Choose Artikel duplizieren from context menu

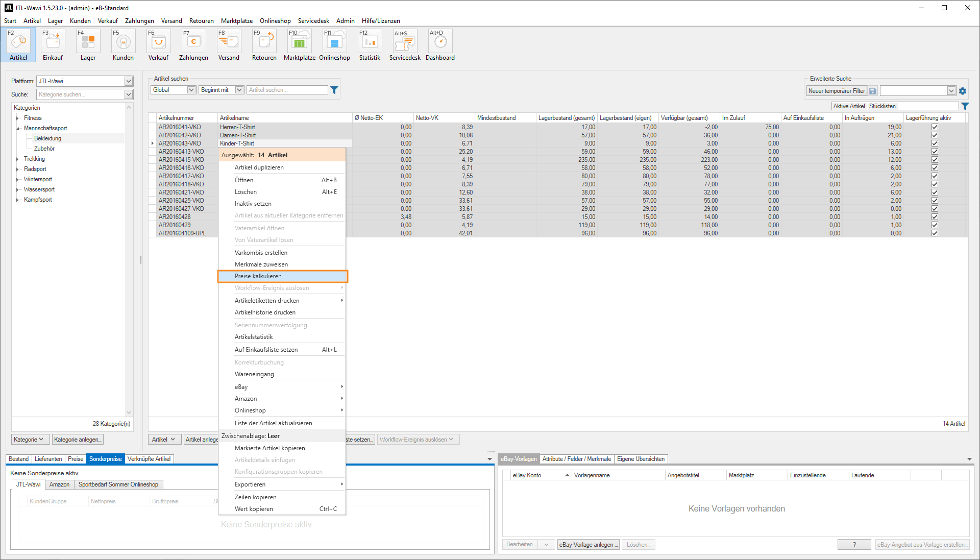coord(282,167)
